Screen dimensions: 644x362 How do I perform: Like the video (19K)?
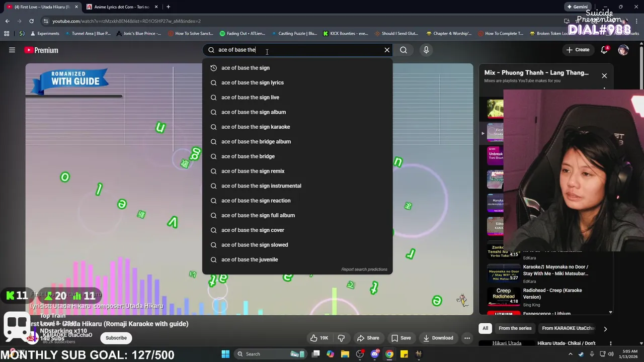[319, 338]
